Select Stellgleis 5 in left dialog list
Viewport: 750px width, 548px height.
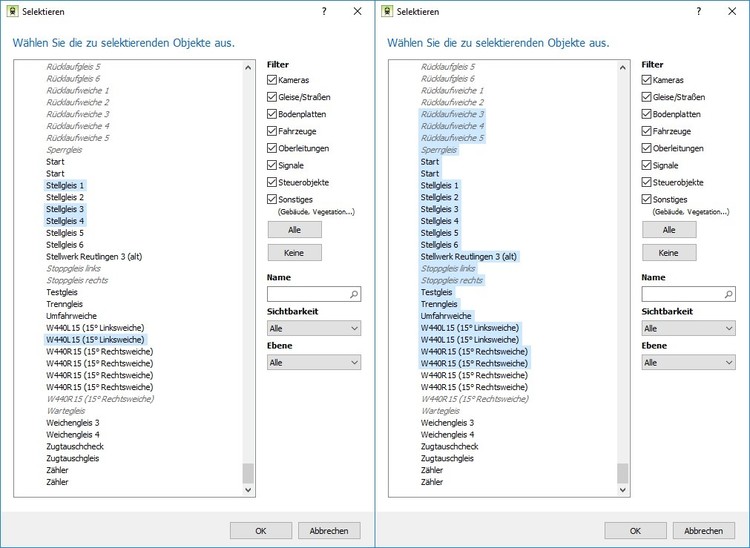tap(65, 233)
